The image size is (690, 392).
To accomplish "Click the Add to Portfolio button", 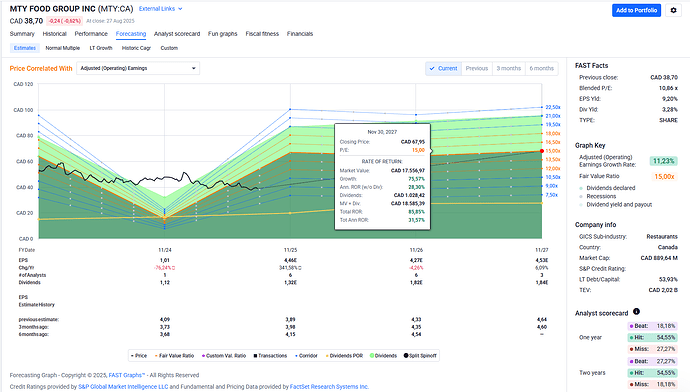I will [x=636, y=10].
